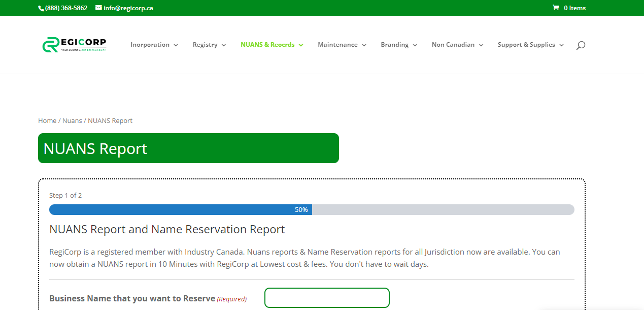Click the NUANS Report and Name Reservation heading
Viewport: 644px width, 310px height.
click(167, 229)
